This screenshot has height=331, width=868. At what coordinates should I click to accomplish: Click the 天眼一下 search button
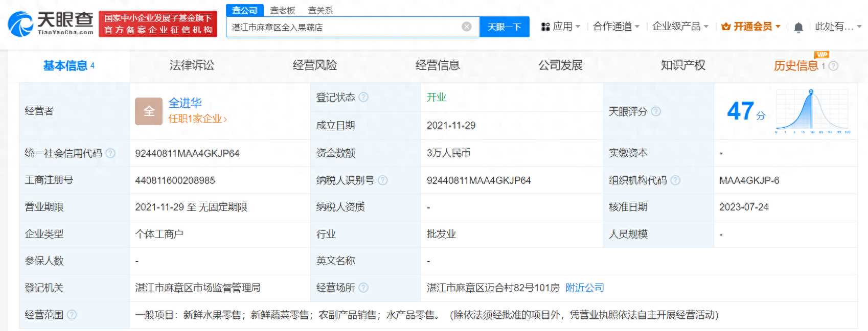click(504, 27)
